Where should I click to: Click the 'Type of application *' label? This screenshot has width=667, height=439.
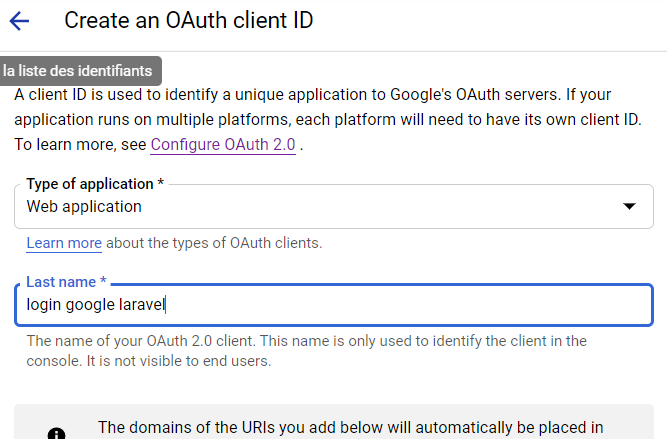click(95, 184)
